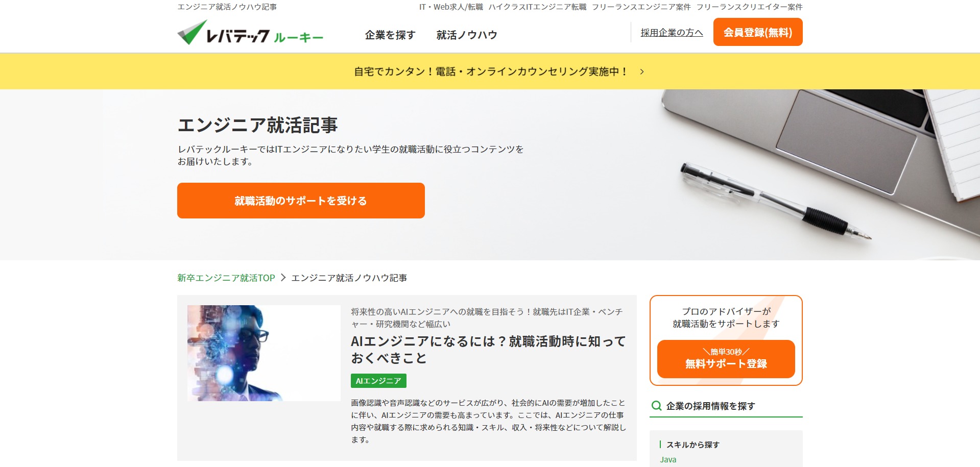This screenshot has height=467, width=980.
Task: Select the green AIエンジニア tag
Action: 378,381
